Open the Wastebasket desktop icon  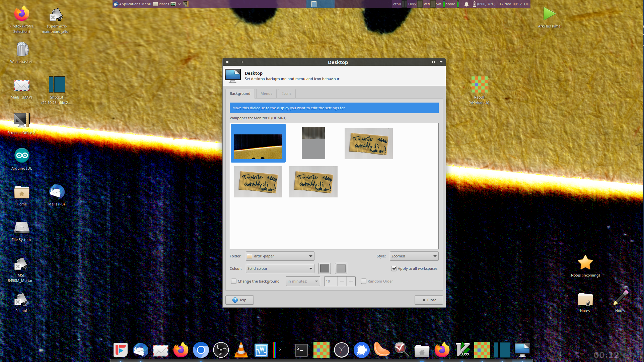point(22,50)
